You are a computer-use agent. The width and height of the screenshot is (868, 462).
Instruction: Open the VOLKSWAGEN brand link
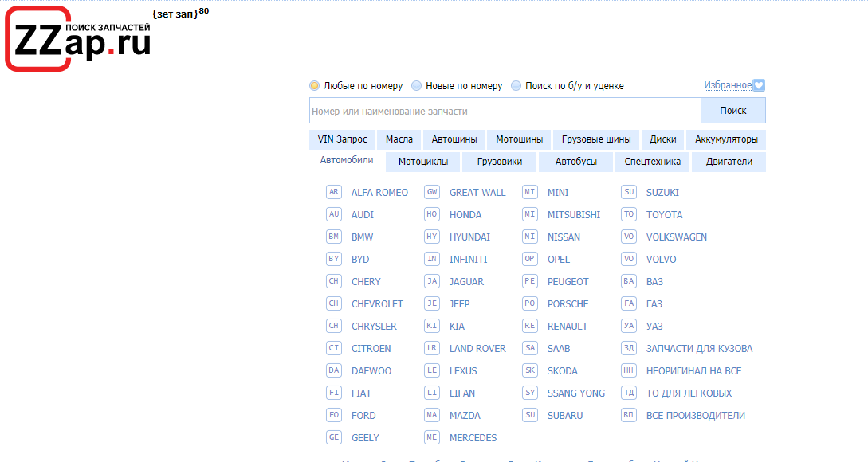pyautogui.click(x=677, y=237)
